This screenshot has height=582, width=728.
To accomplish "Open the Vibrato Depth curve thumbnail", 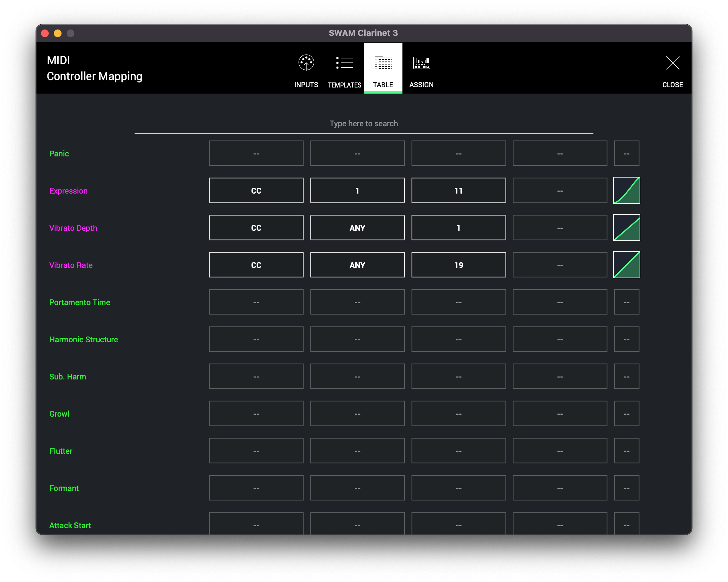I will [626, 228].
